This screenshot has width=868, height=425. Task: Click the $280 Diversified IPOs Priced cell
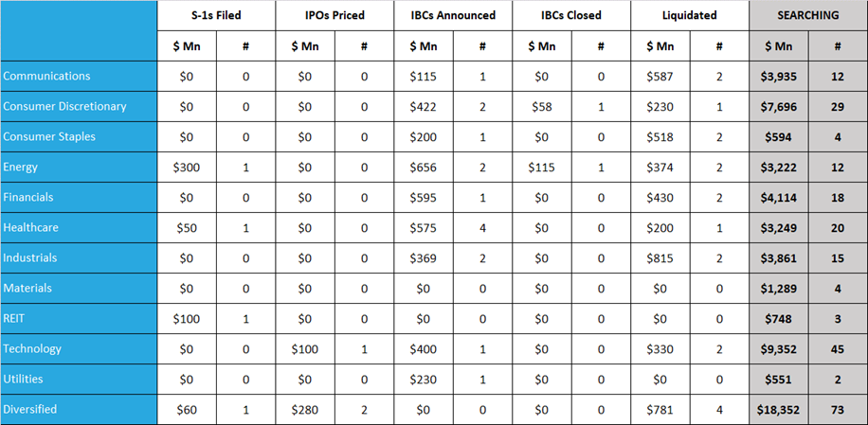coord(305,409)
